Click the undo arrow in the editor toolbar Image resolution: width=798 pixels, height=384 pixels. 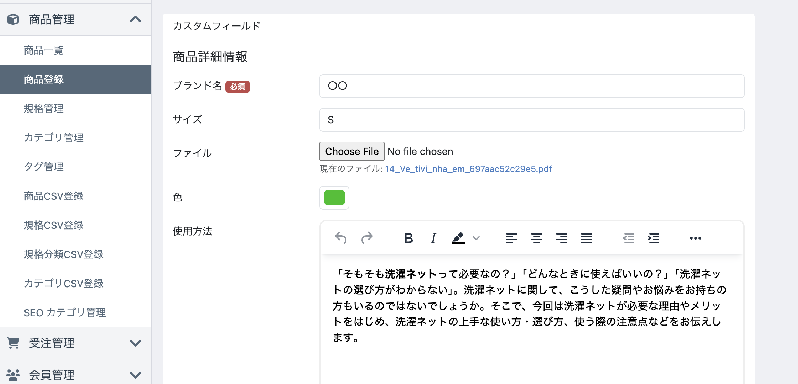(340, 238)
